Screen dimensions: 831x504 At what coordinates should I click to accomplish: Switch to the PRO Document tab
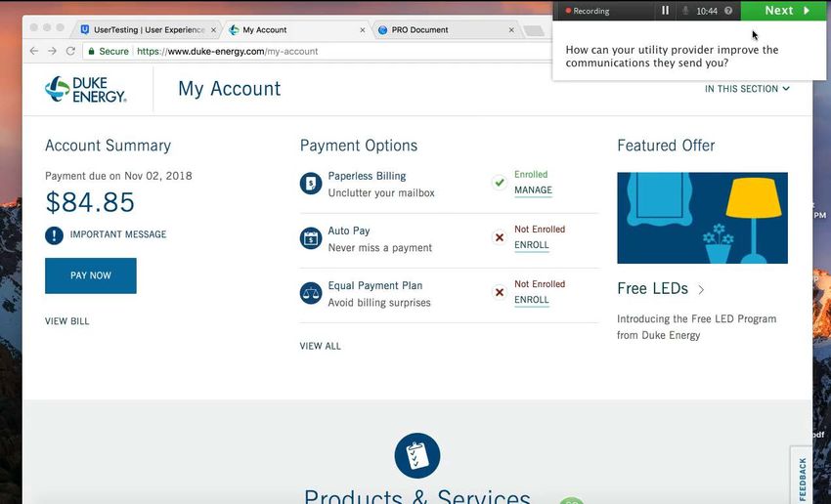(x=446, y=30)
